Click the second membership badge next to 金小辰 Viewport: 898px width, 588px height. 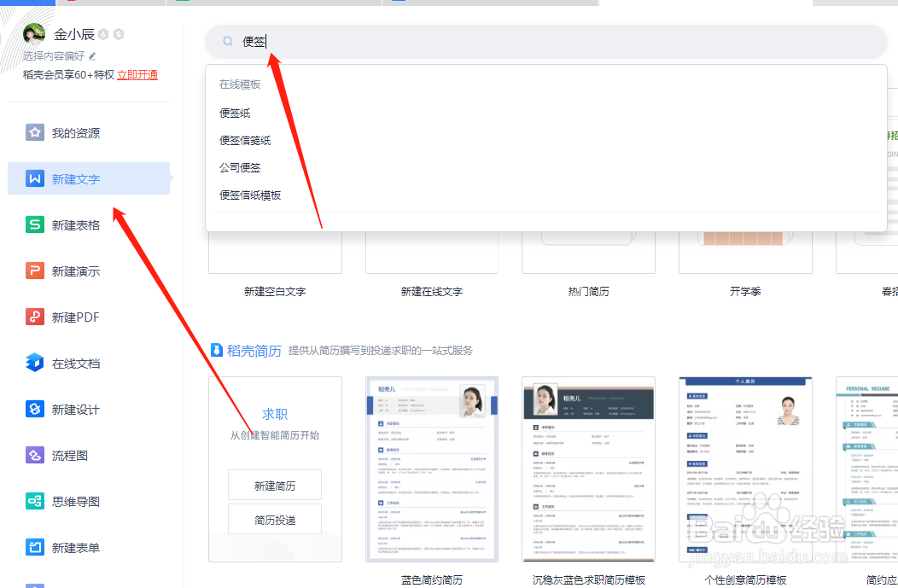[119, 34]
